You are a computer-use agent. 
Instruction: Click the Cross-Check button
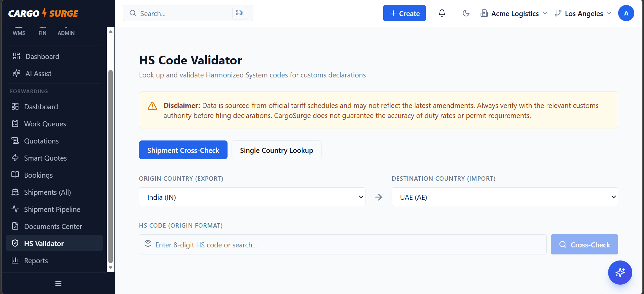(584, 244)
